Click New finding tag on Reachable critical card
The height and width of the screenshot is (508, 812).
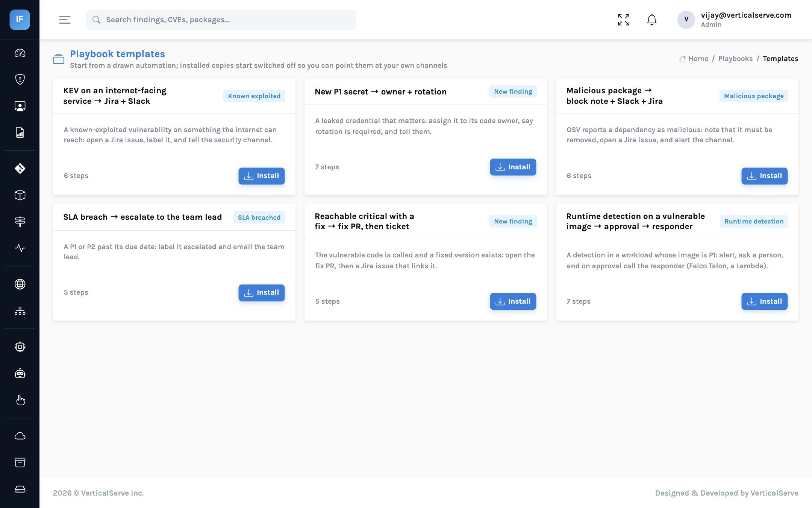pos(513,221)
